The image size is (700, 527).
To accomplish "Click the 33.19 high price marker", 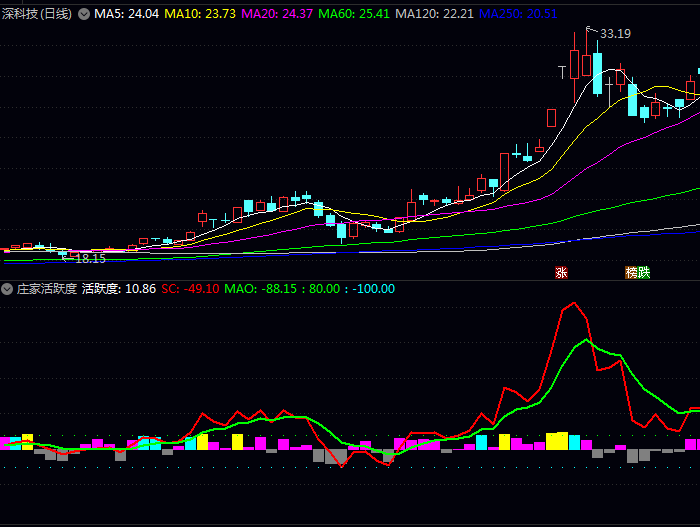I will tap(615, 34).
